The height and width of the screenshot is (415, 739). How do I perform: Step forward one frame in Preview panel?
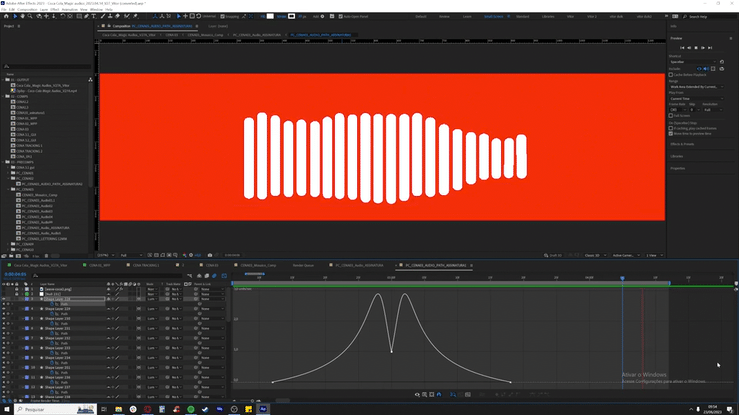703,48
